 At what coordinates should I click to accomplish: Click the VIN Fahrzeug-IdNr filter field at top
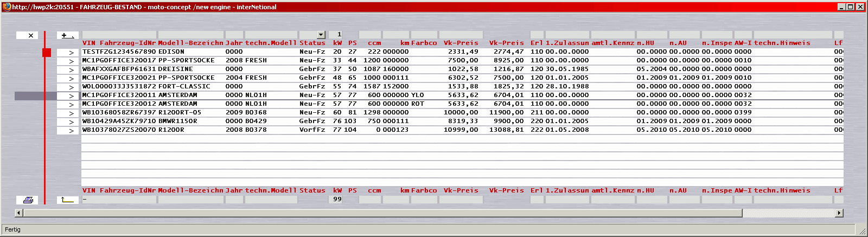(x=119, y=35)
